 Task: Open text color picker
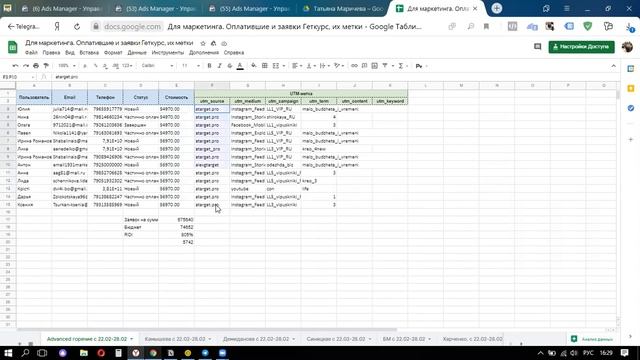[240, 66]
